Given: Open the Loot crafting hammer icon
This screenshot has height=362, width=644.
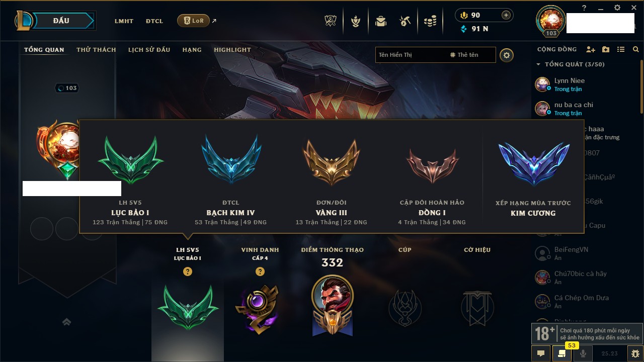Looking at the screenshot, I should click(x=405, y=21).
